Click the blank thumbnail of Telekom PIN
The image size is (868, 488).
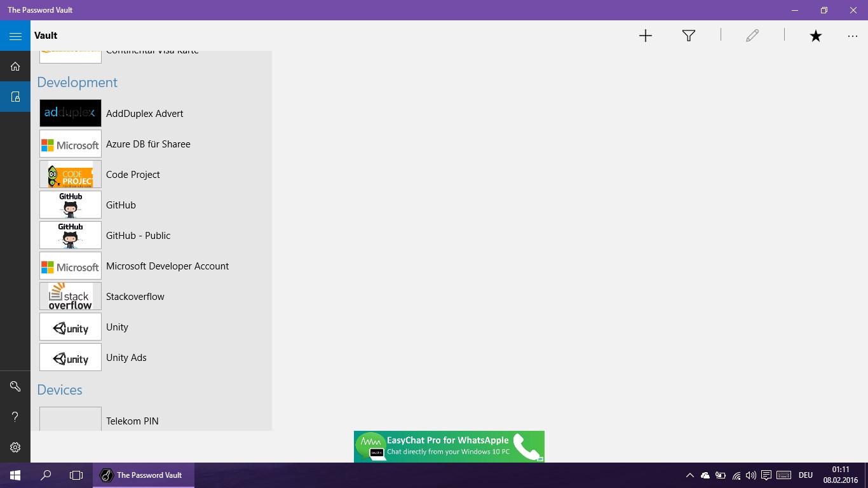[x=71, y=419]
